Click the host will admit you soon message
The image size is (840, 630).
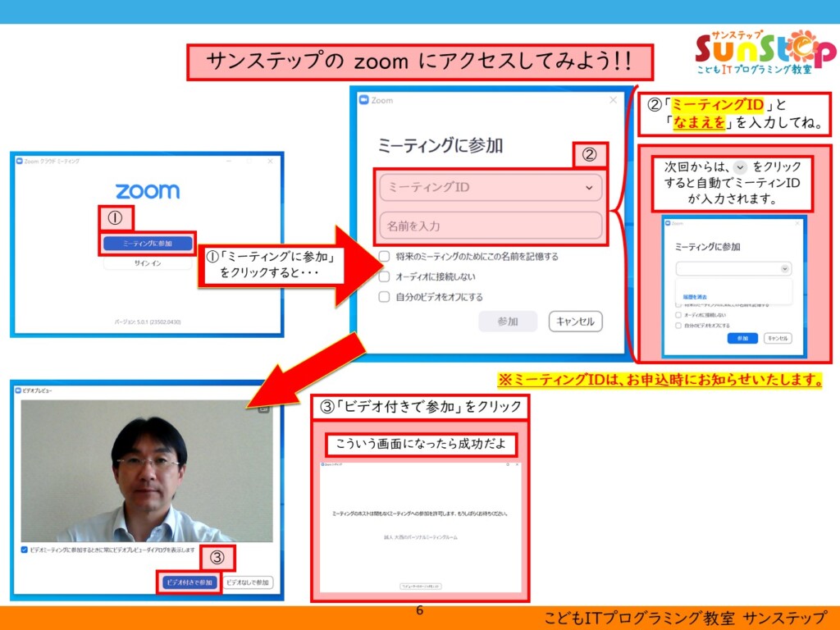[x=420, y=514]
